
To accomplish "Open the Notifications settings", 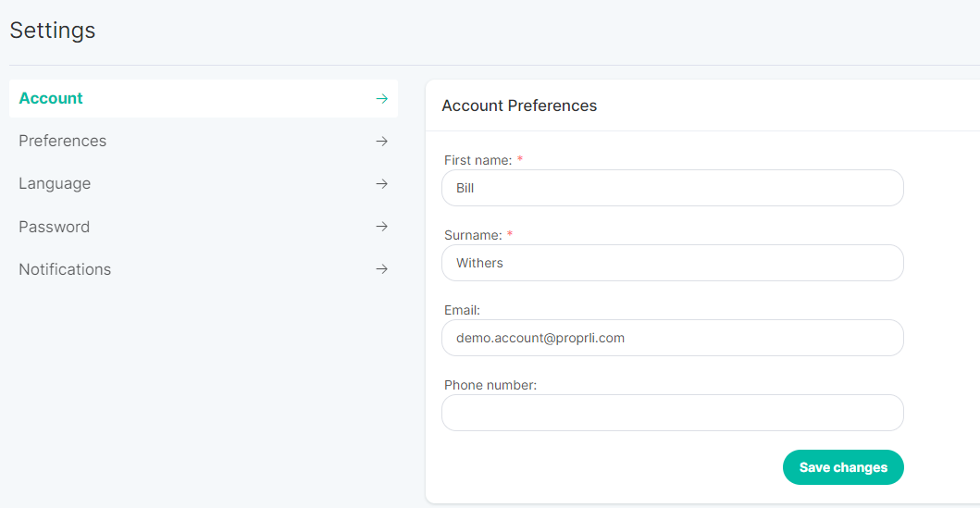I will point(203,269).
